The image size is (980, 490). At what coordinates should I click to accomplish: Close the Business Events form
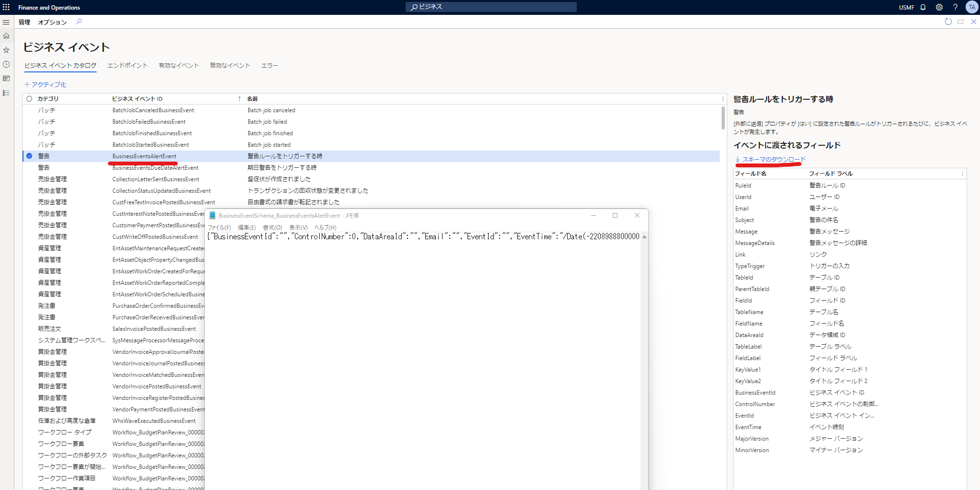[x=974, y=22]
